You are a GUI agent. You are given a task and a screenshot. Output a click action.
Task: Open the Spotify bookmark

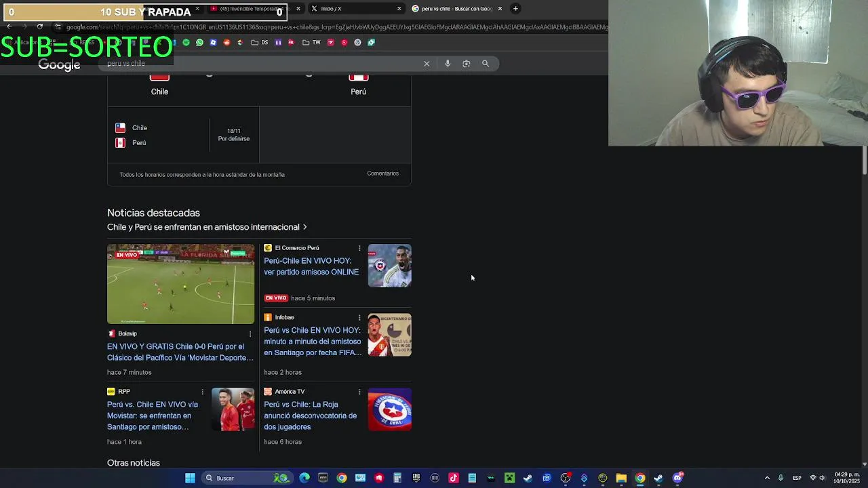click(186, 42)
